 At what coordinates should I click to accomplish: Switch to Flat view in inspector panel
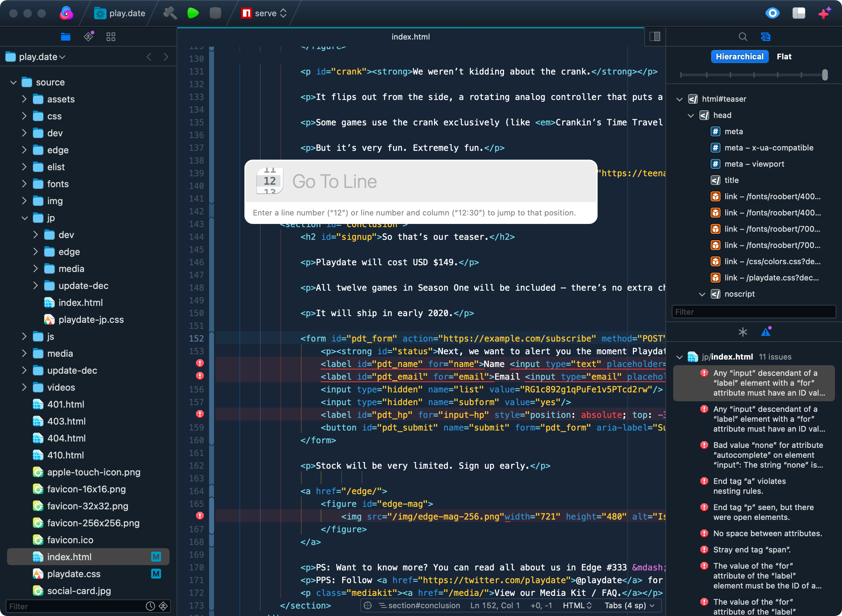[x=784, y=55]
